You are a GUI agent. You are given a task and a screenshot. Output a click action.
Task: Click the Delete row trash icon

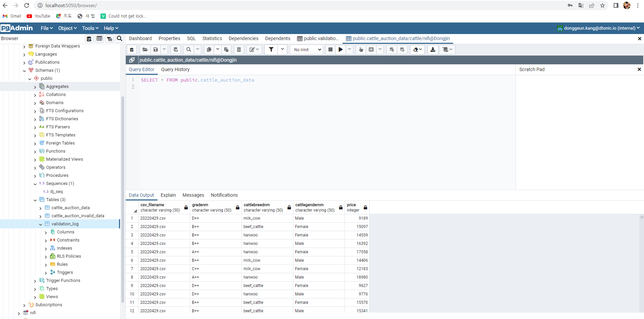point(239,50)
